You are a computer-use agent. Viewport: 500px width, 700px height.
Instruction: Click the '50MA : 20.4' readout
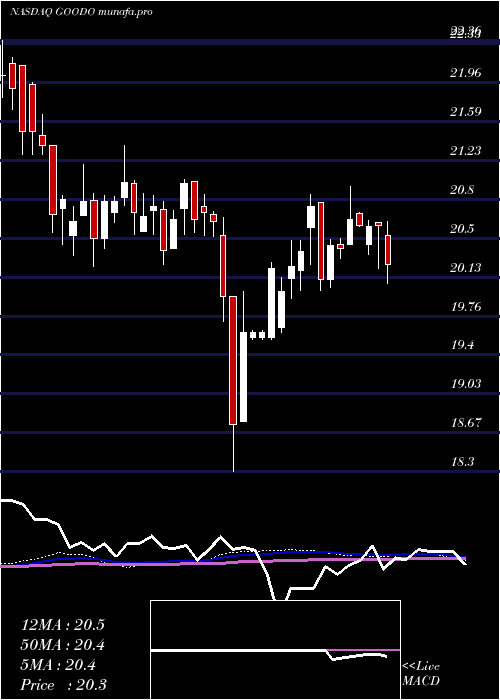(x=62, y=645)
